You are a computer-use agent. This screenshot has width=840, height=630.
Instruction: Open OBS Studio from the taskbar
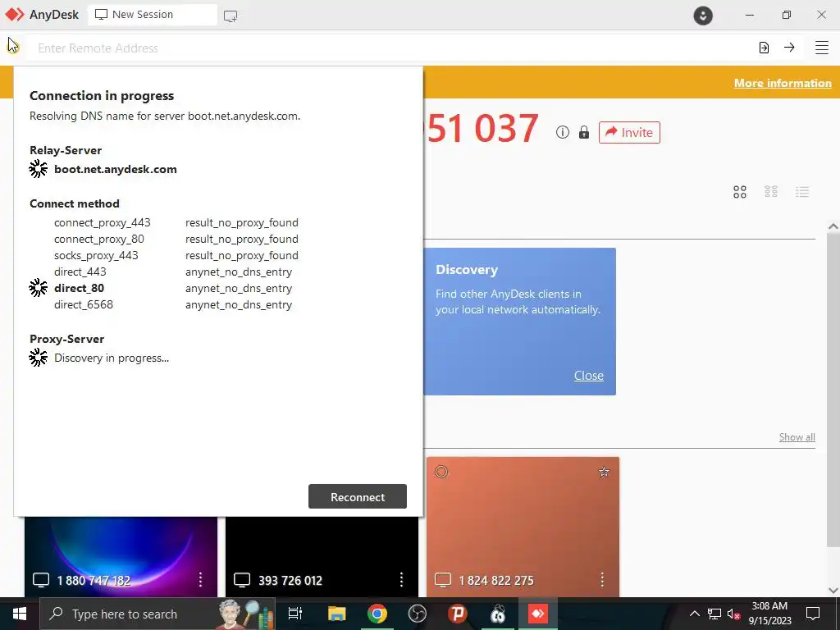417,614
